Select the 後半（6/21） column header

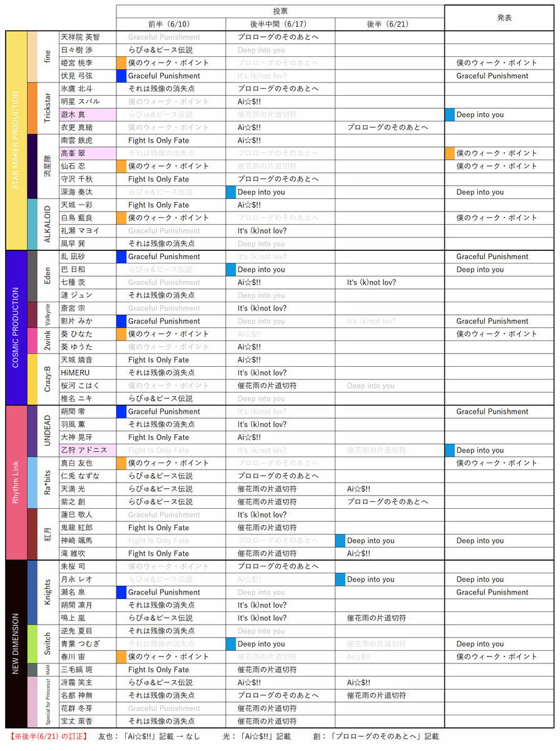point(389,24)
